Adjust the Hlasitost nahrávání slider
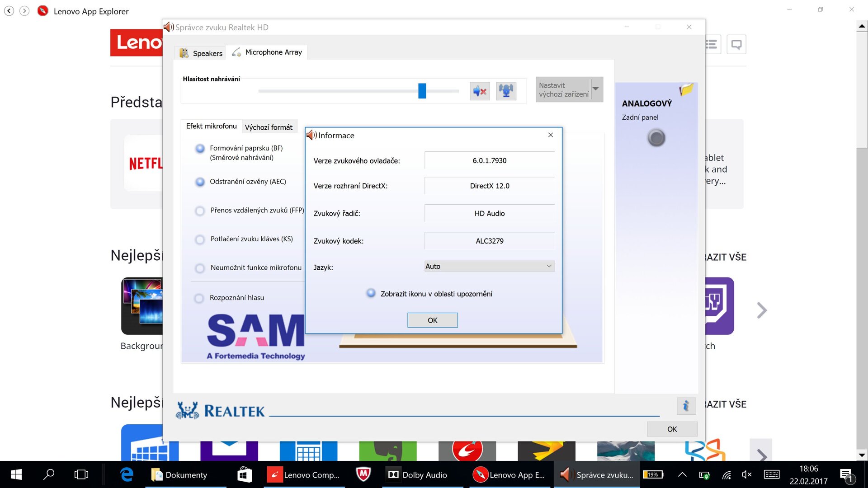The image size is (868, 488). pos(422,91)
